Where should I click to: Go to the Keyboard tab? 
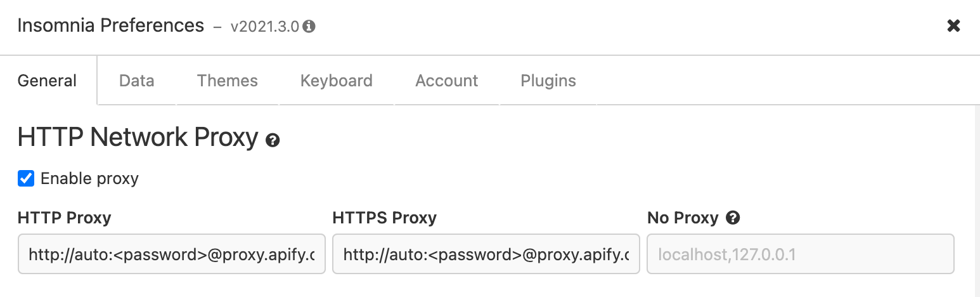pos(337,81)
